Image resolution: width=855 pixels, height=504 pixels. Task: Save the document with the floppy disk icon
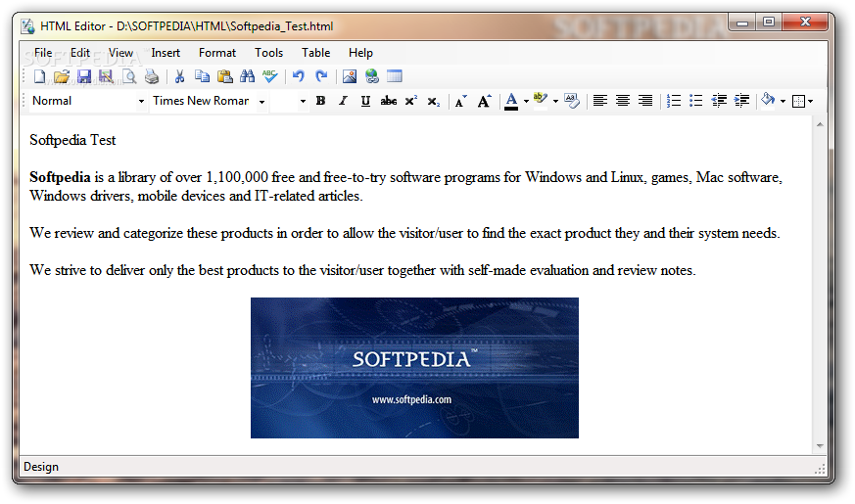(84, 76)
